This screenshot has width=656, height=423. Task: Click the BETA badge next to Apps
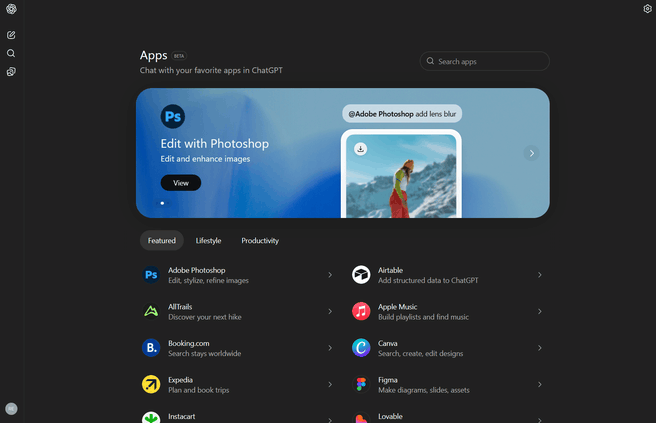point(179,56)
